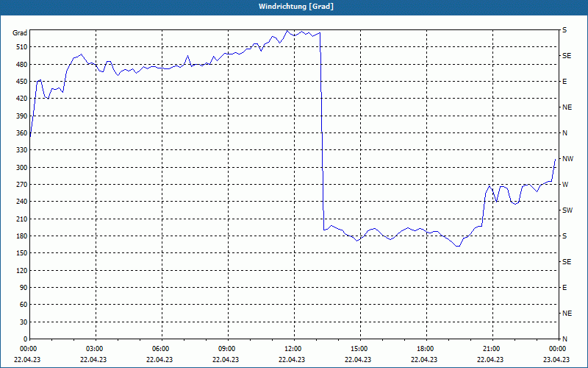Screen dimensions: 588x368
Task: Click the 210 y-axis value
Action: [22, 219]
